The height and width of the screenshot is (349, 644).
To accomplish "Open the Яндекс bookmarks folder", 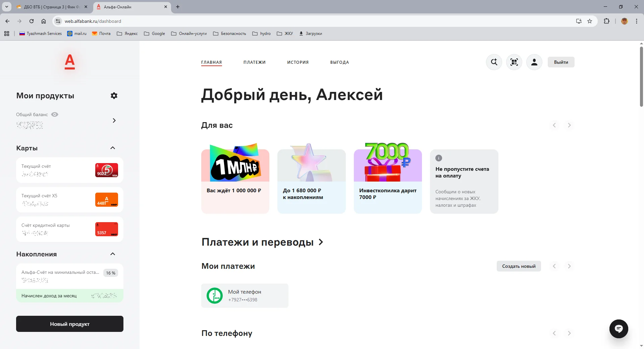I will tap(127, 34).
